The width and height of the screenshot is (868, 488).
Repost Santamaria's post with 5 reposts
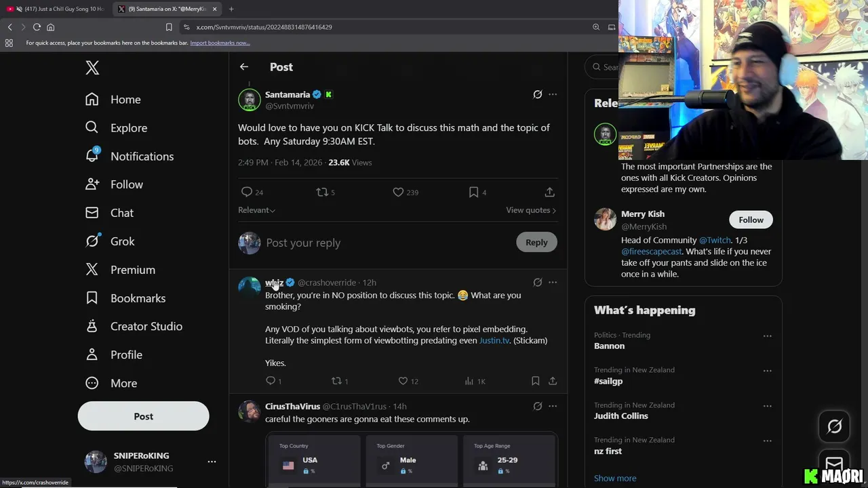325,192
